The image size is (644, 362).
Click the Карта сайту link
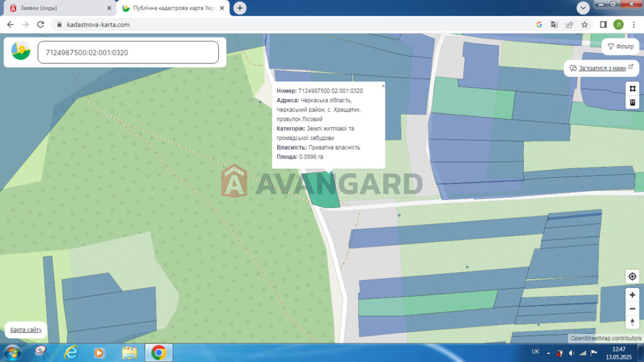click(26, 330)
